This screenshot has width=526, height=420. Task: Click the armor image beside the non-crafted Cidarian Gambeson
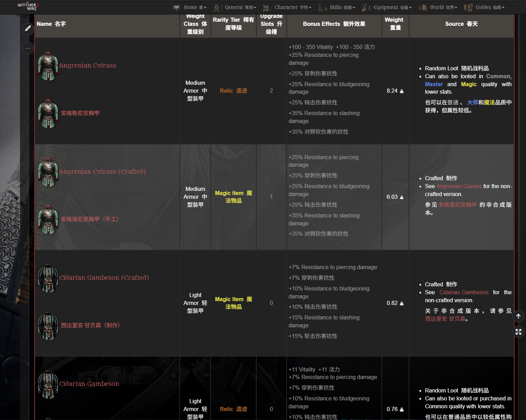pyautogui.click(x=48, y=385)
